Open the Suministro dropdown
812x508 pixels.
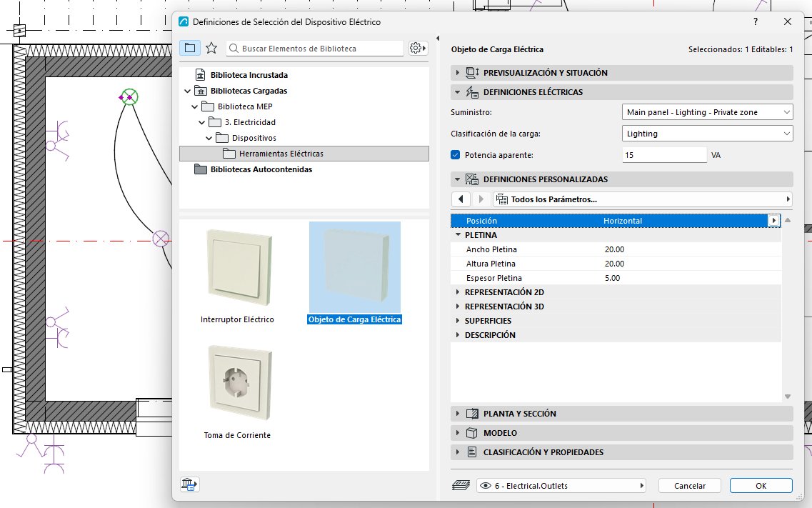(x=707, y=112)
